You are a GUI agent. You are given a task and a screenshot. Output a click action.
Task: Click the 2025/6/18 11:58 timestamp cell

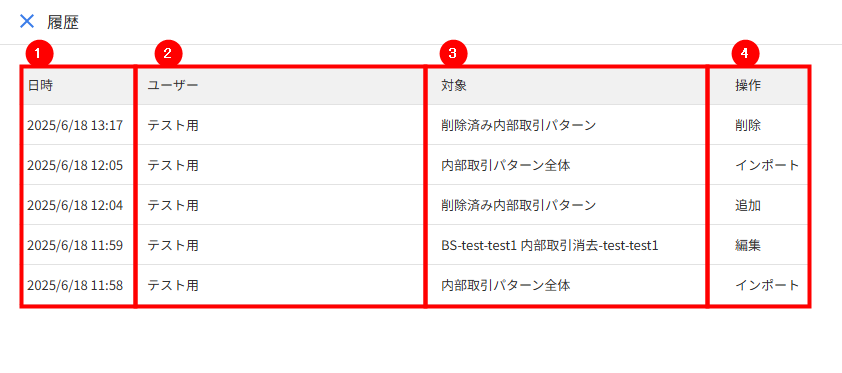point(75,285)
